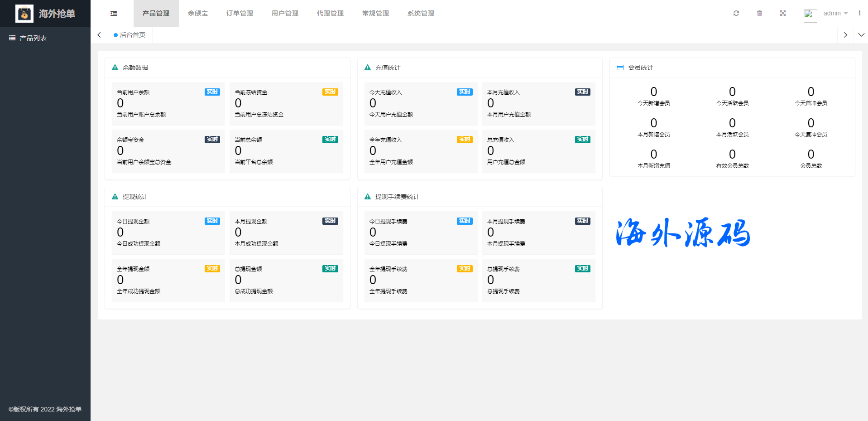
Task: Click the 余额数据 panel warning icon
Action: [x=115, y=68]
